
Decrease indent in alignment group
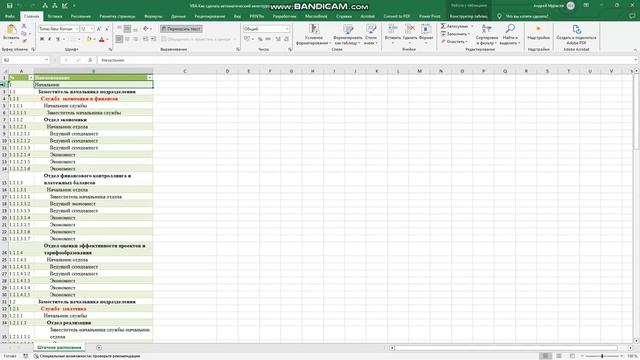coord(145,39)
